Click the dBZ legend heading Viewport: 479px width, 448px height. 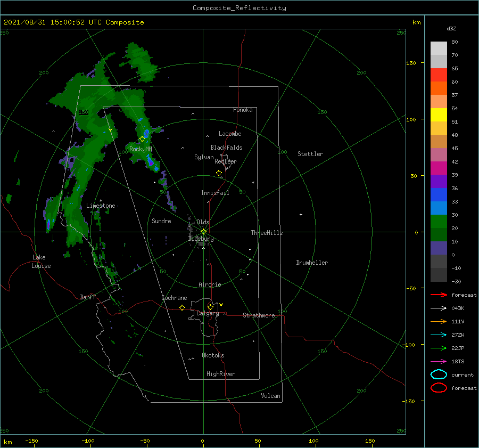(451, 28)
